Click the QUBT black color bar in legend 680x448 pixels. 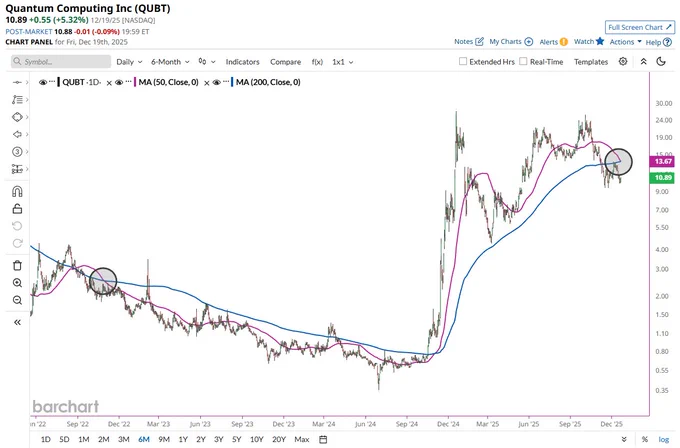(x=59, y=82)
